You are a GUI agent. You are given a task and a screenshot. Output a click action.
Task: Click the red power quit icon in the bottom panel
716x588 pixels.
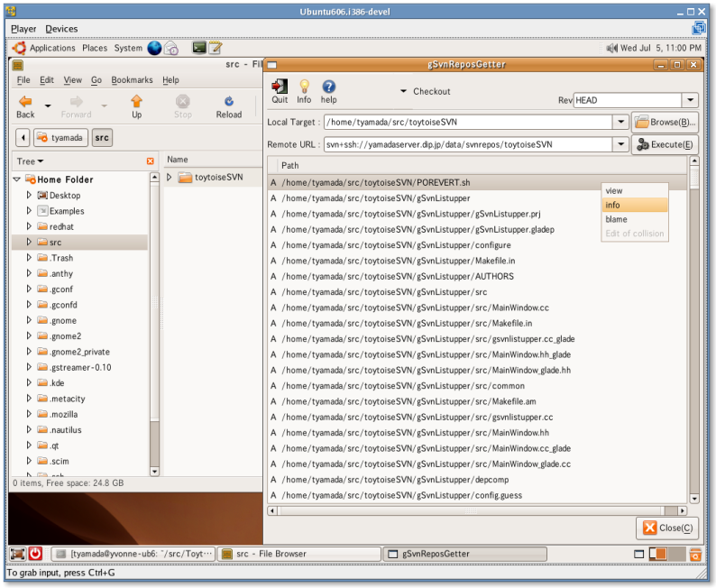(35, 554)
